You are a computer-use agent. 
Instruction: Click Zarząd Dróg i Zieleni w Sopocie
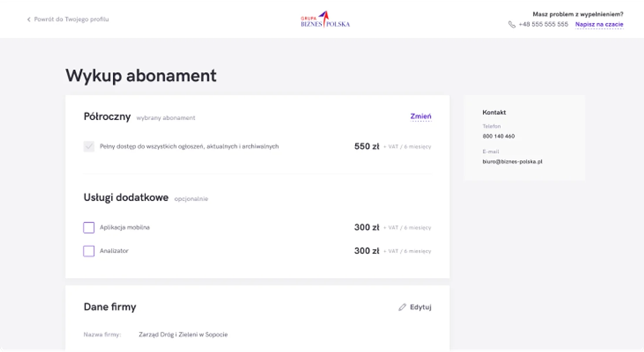(183, 334)
